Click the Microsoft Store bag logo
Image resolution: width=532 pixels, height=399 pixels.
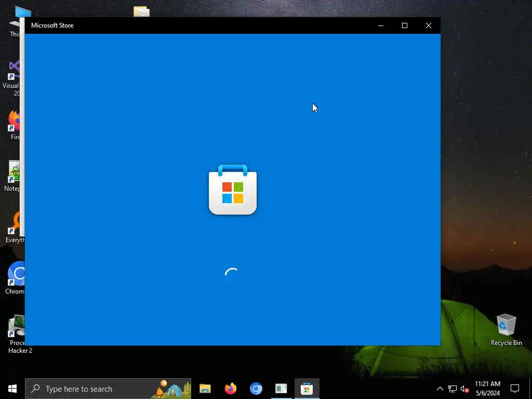pyautogui.click(x=233, y=190)
